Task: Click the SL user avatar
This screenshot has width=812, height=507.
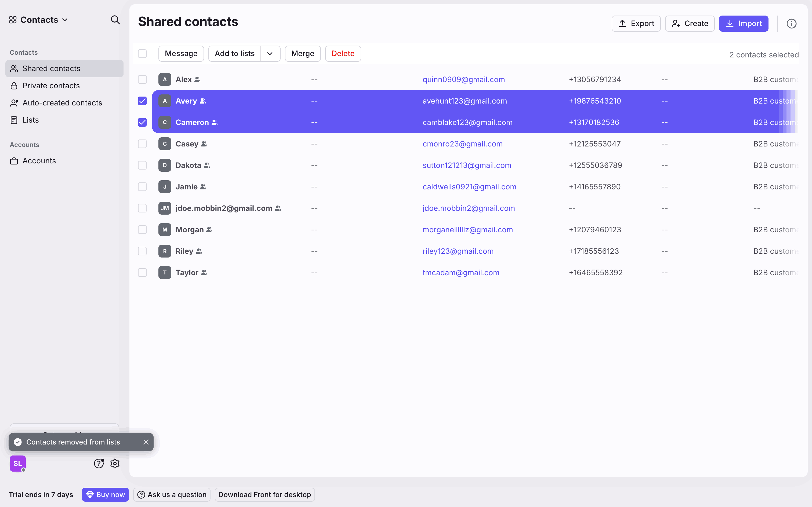Action: 17,464
